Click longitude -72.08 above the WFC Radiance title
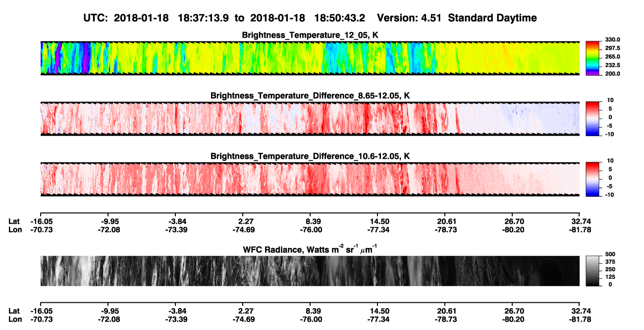644x330 pixels. (109, 230)
